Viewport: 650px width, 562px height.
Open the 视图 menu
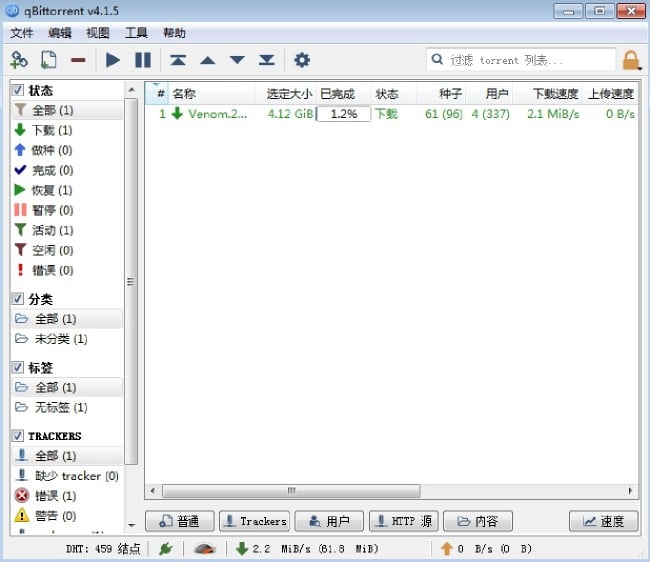98,33
